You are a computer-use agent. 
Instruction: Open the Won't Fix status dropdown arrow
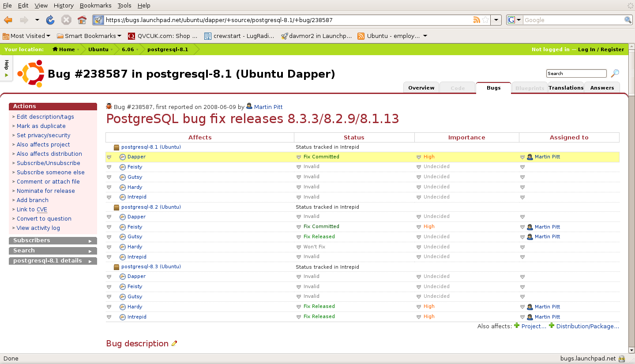pos(299,247)
